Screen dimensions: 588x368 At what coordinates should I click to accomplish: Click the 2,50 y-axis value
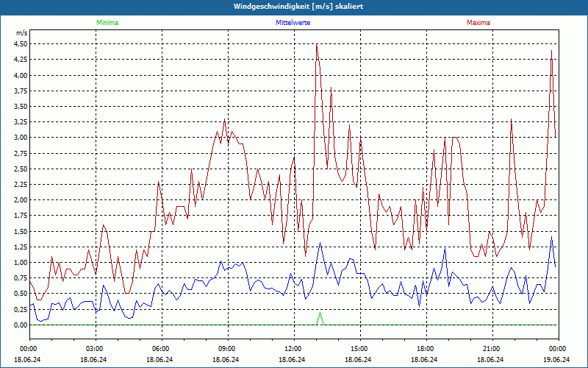[21, 169]
